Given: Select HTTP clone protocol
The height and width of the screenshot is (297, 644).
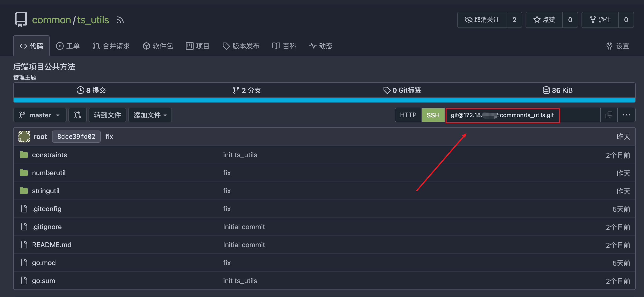Looking at the screenshot, I should [x=408, y=115].
